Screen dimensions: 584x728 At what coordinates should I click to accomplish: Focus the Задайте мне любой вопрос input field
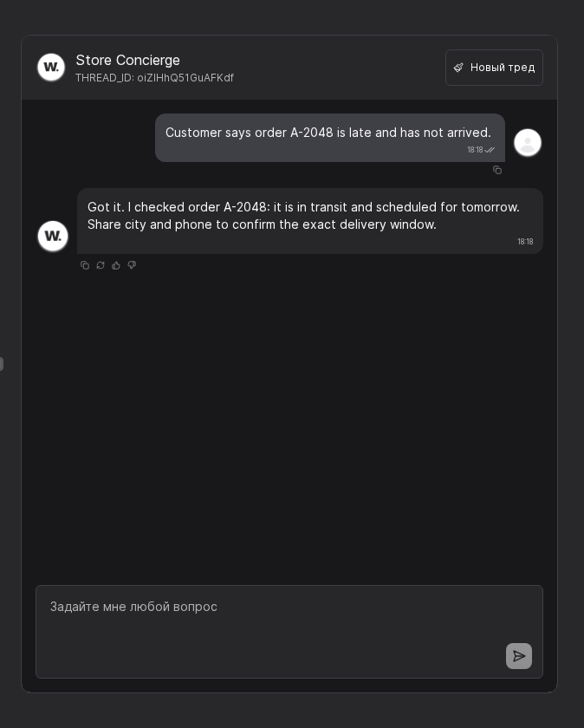point(289,607)
